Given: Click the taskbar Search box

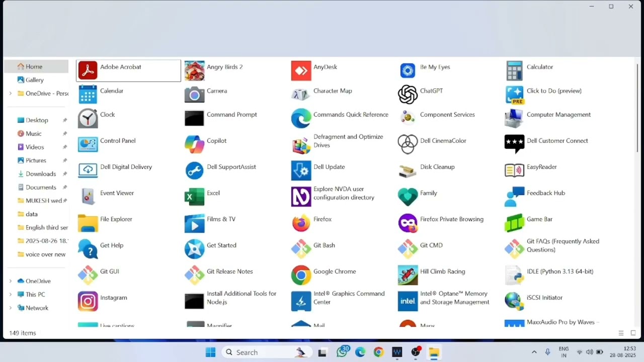Looking at the screenshot, I should pyautogui.click(x=267, y=352).
